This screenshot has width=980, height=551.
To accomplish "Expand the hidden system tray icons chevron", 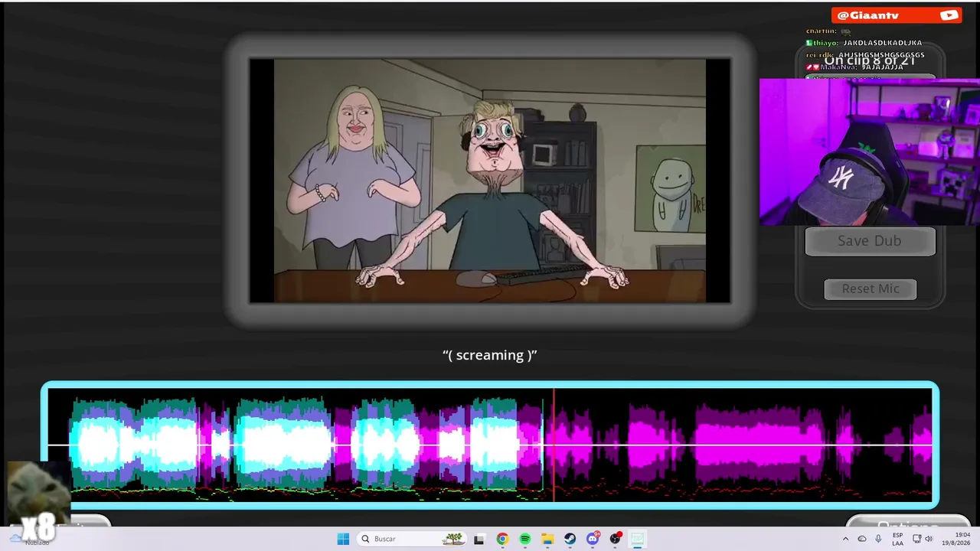I will pyautogui.click(x=845, y=539).
